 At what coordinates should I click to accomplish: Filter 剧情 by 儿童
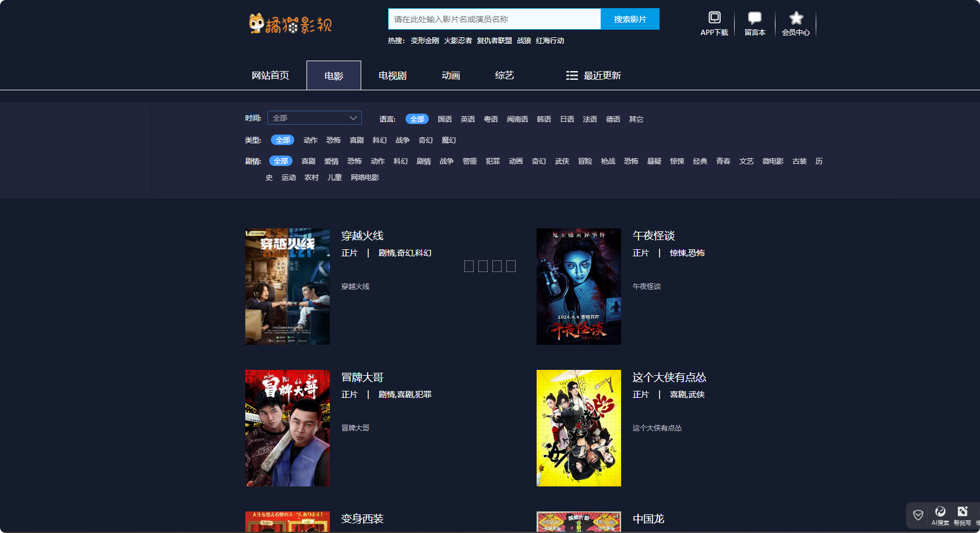click(334, 177)
